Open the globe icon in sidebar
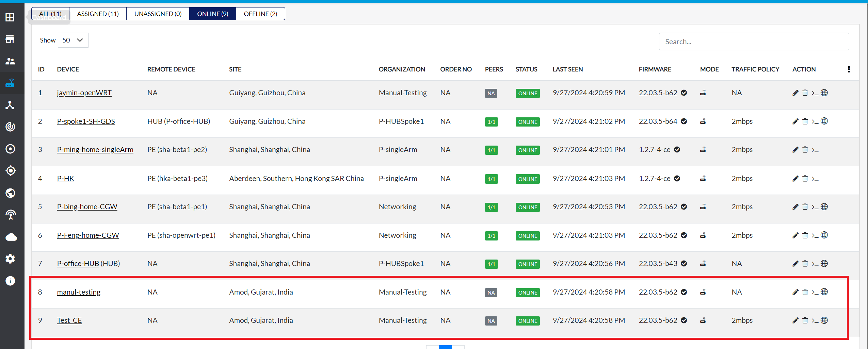The width and height of the screenshot is (868, 349). pos(10,193)
